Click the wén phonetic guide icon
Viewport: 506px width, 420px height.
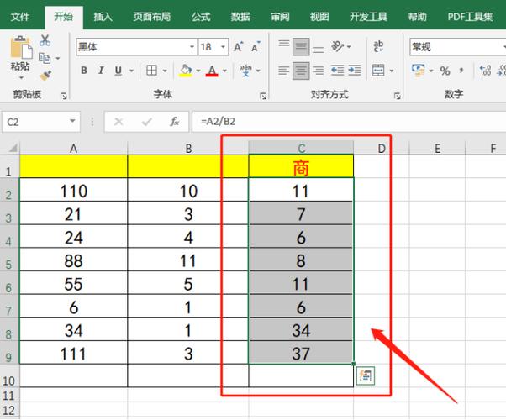(245, 70)
